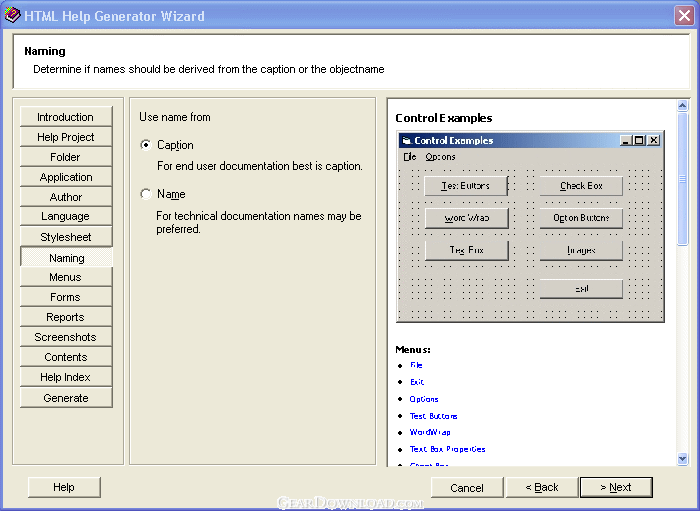Image resolution: width=700 pixels, height=511 pixels.
Task: Click the Text Box button in preview
Action: (467, 250)
